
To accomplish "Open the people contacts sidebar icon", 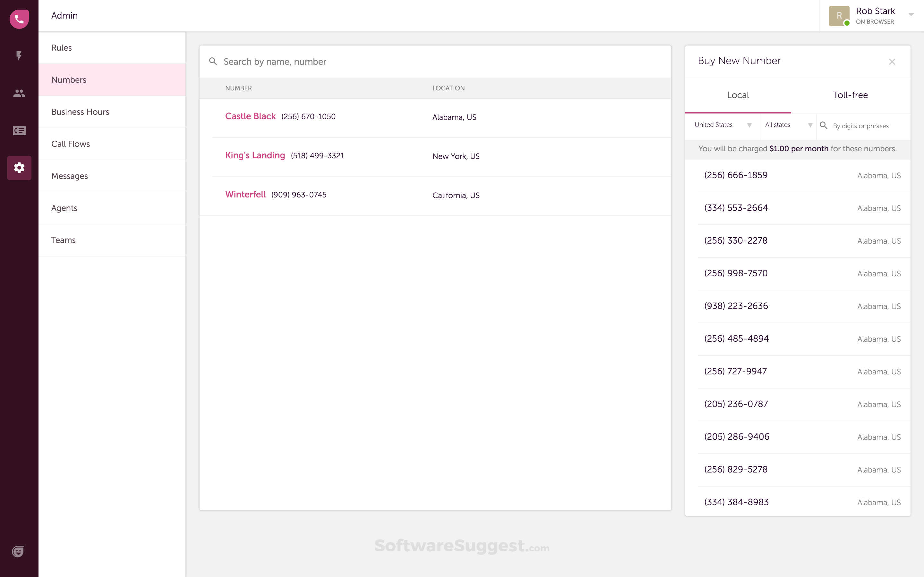I will tap(19, 93).
